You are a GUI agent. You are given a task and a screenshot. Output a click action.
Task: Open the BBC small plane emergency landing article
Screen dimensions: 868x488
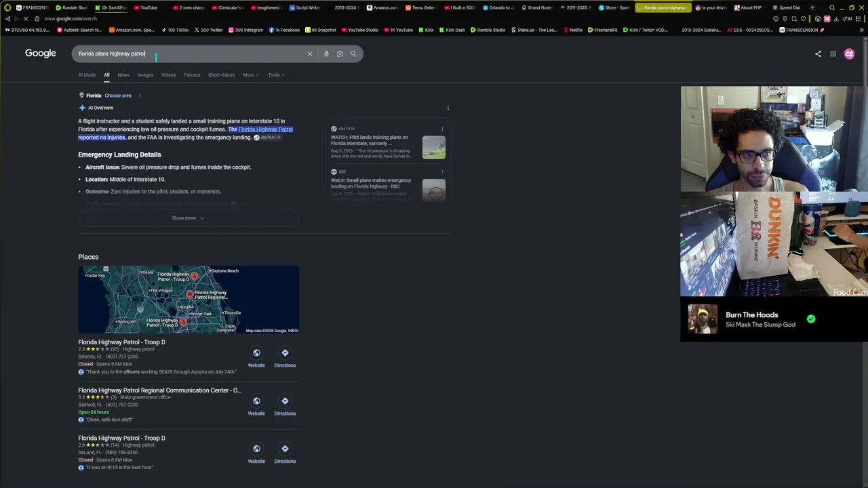[x=371, y=184]
